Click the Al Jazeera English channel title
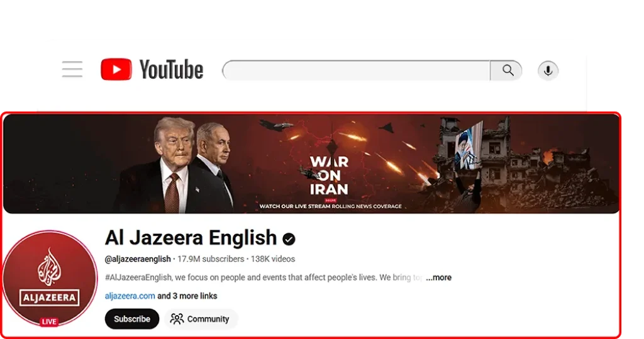This screenshot has height=339, width=644. click(191, 238)
